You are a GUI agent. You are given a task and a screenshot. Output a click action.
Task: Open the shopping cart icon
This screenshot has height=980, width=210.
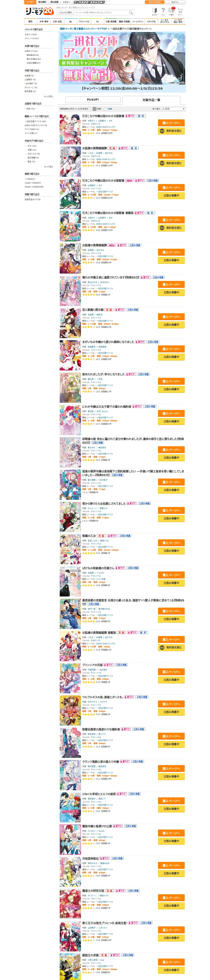pos(180,11)
